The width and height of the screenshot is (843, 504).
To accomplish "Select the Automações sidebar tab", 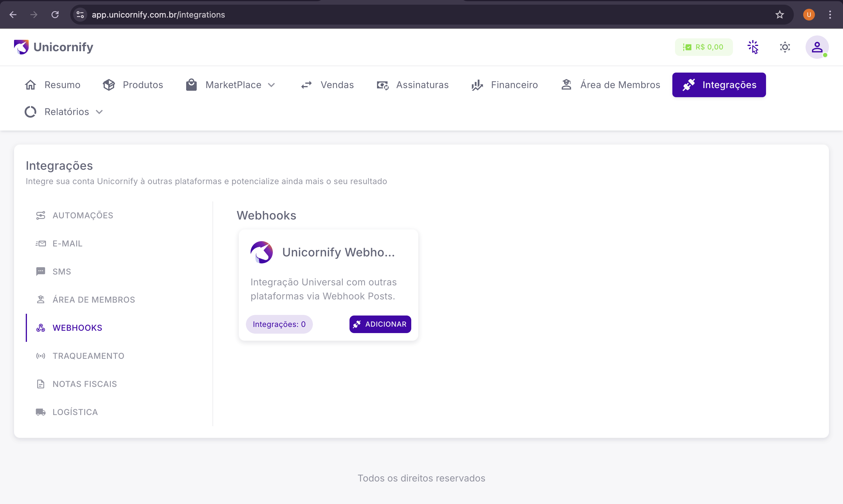I will coord(83,215).
